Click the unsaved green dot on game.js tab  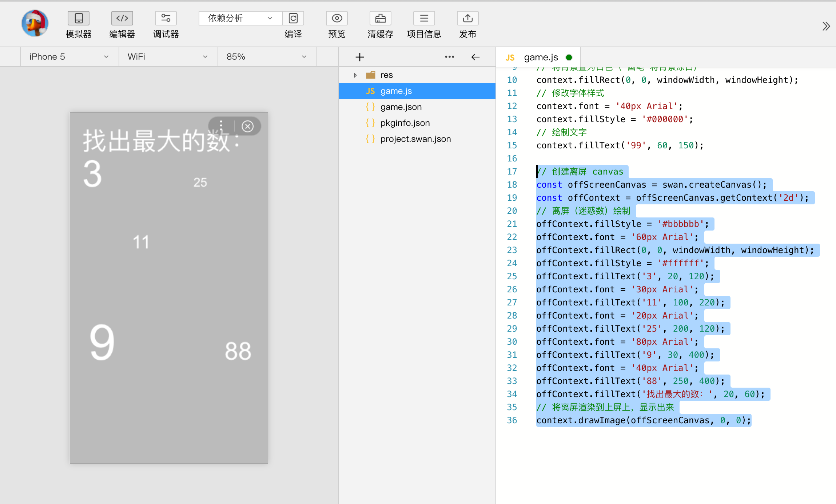click(x=569, y=57)
